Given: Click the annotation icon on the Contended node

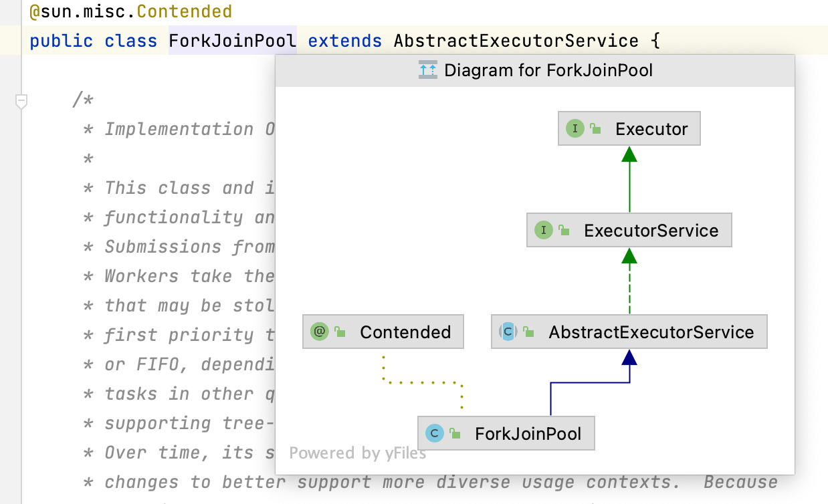Looking at the screenshot, I should [320, 332].
